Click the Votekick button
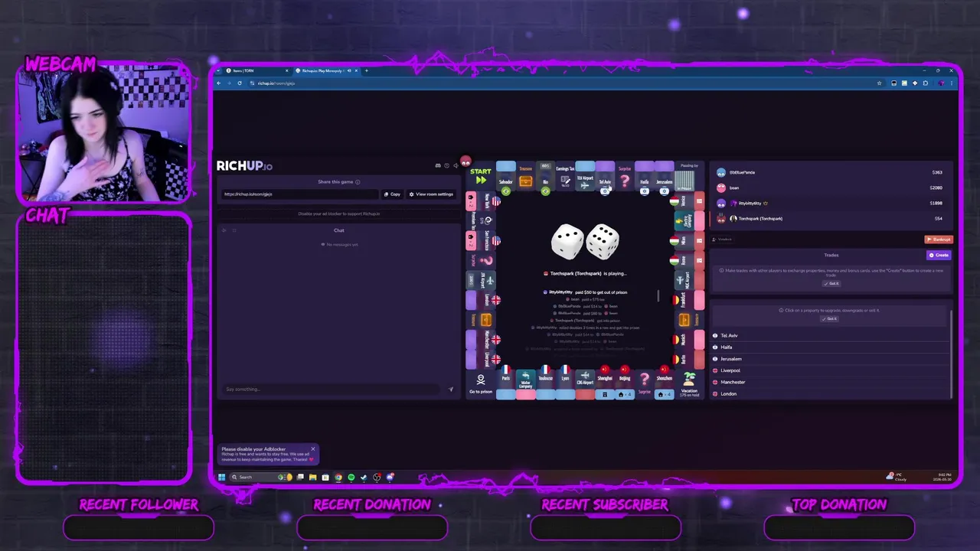 pyautogui.click(x=723, y=240)
